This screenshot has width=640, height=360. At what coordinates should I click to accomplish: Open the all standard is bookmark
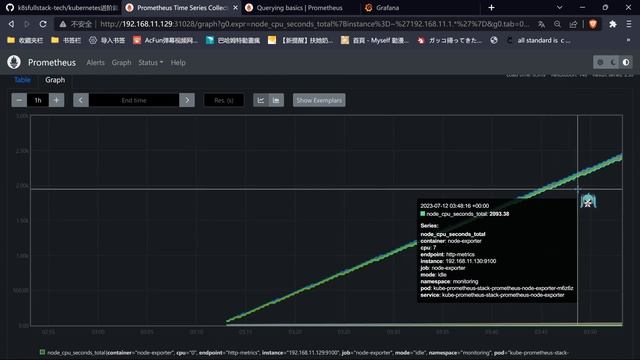(x=538, y=40)
